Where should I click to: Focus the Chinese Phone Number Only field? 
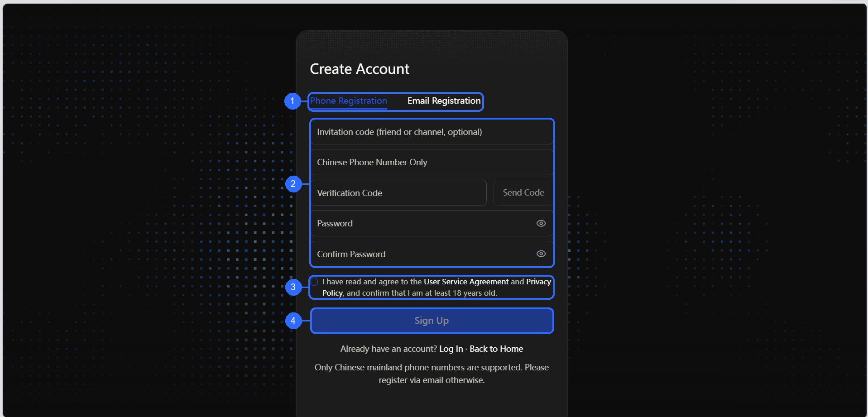(432, 162)
